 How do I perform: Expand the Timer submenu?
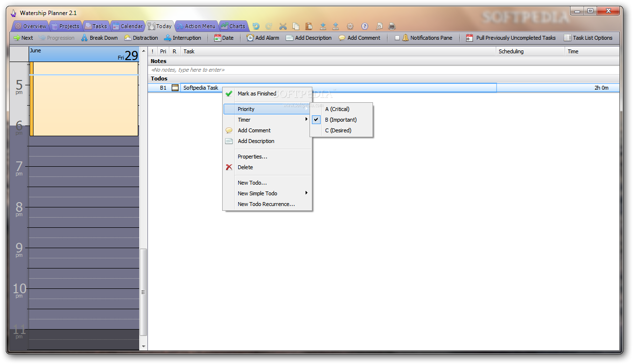267,120
